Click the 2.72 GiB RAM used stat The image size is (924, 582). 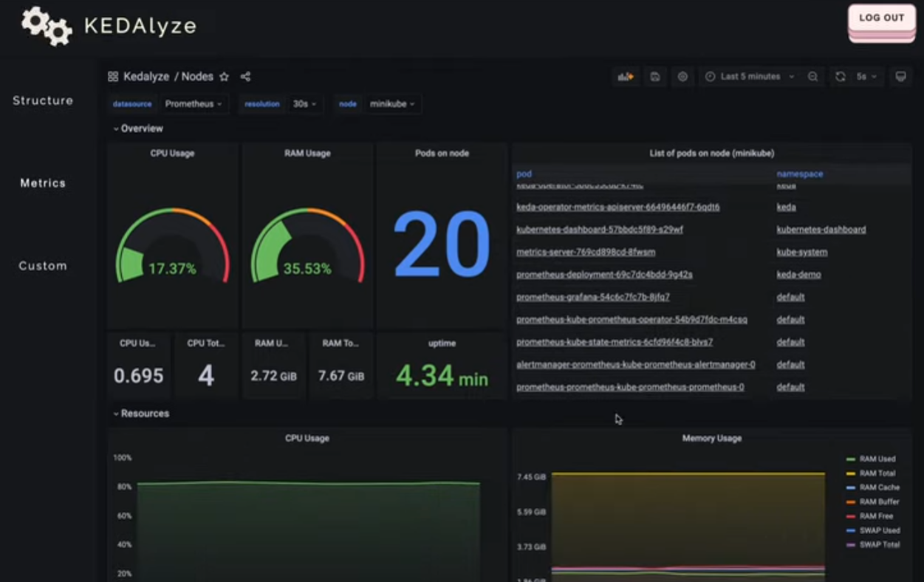273,376
